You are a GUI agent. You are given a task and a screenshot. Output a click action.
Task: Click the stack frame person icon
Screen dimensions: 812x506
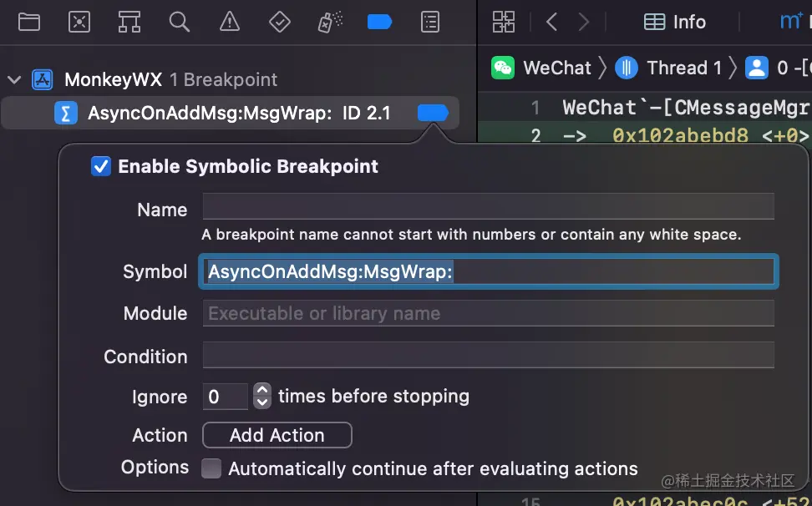(x=757, y=68)
